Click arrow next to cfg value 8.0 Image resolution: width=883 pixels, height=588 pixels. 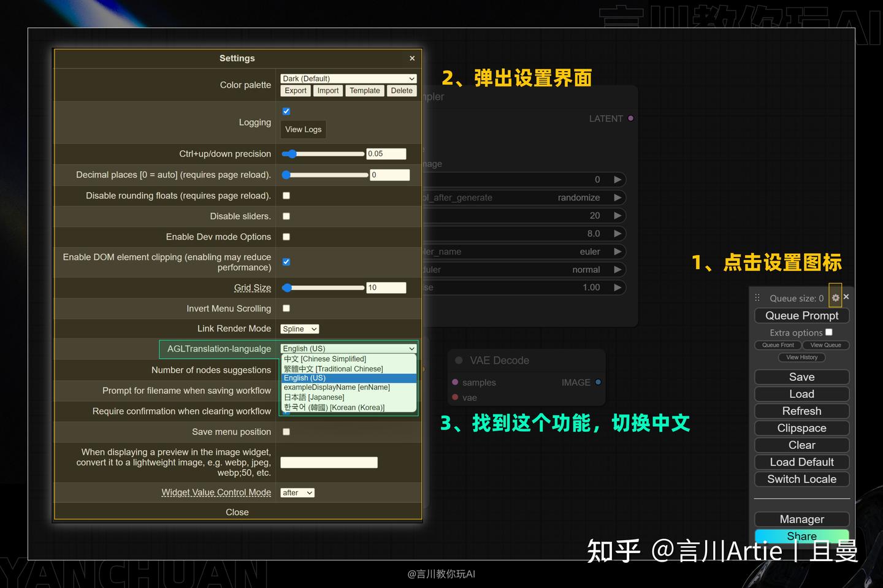tap(617, 234)
